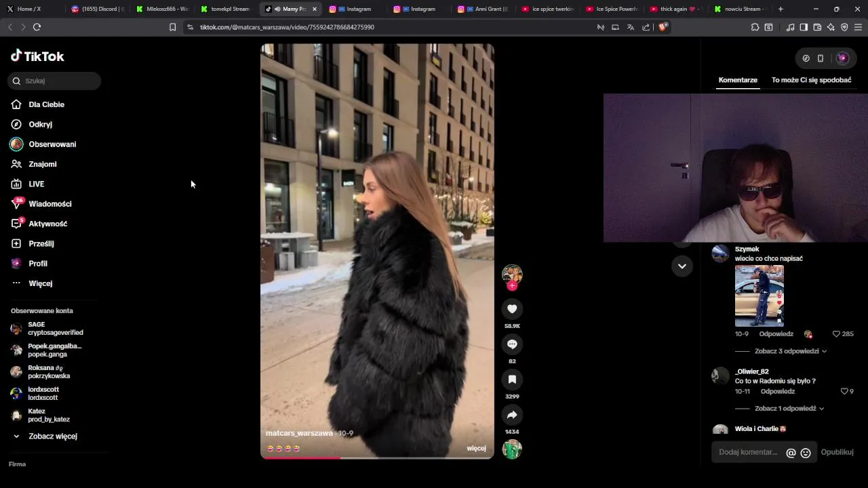Reload the page
The width and height of the screenshot is (868, 488).
(x=37, y=27)
